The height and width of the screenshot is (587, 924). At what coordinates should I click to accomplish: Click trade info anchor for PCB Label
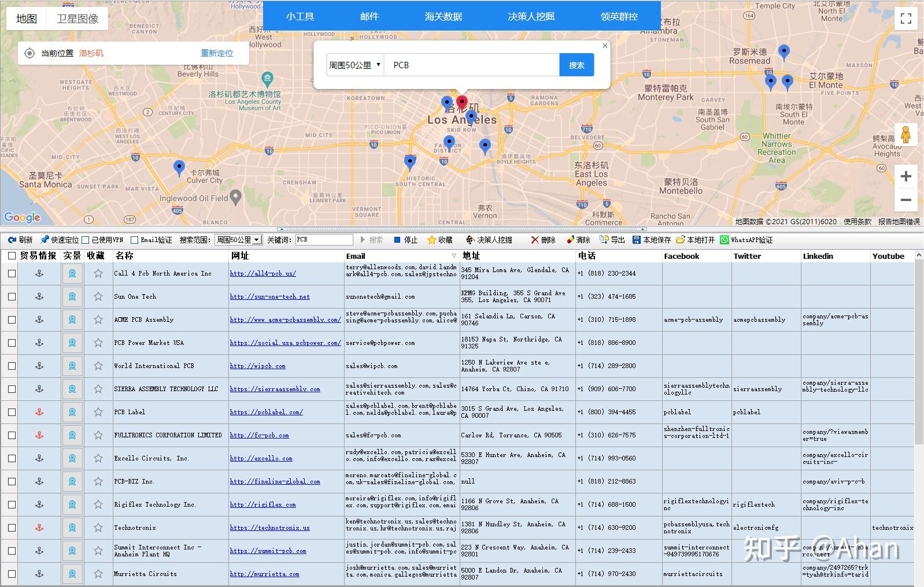point(39,412)
